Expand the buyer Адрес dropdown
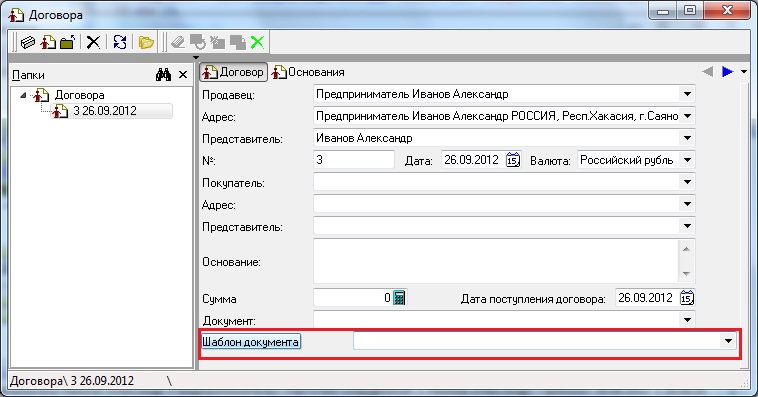The width and height of the screenshot is (758, 397). tap(687, 204)
